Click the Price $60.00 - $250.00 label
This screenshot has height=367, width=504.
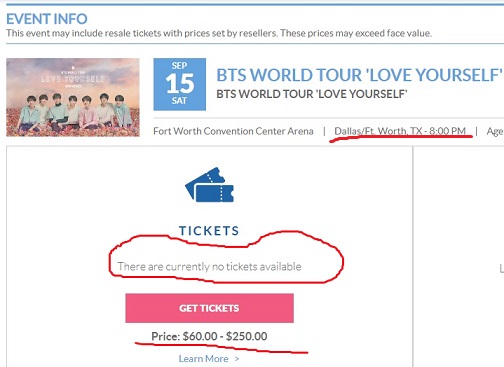[x=209, y=336]
